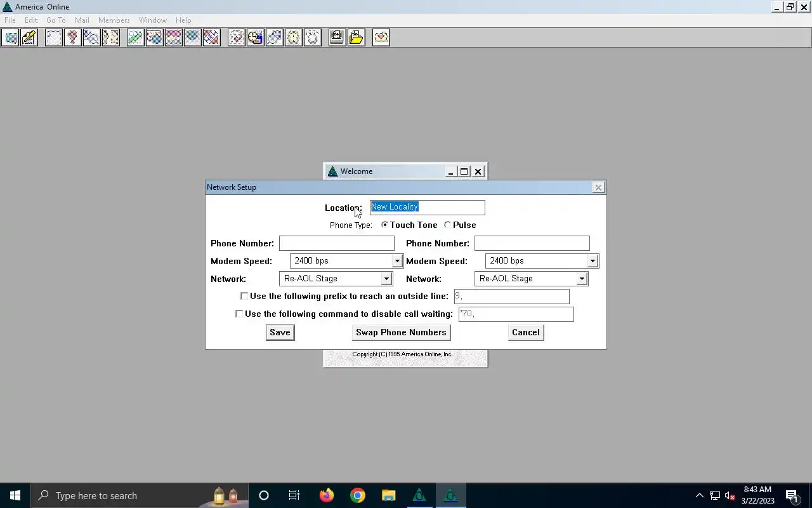812x508 pixels.
Task: Click Swap Phone Numbers button
Action: pyautogui.click(x=401, y=332)
